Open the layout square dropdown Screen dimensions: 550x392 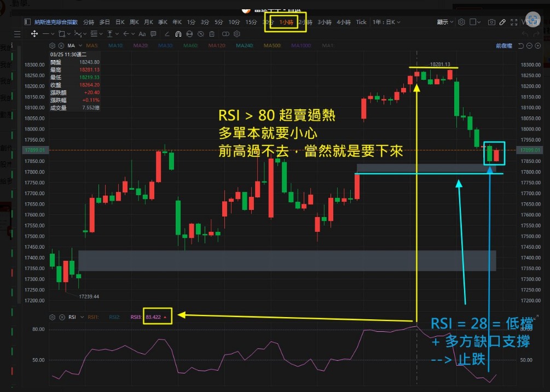(x=475, y=22)
